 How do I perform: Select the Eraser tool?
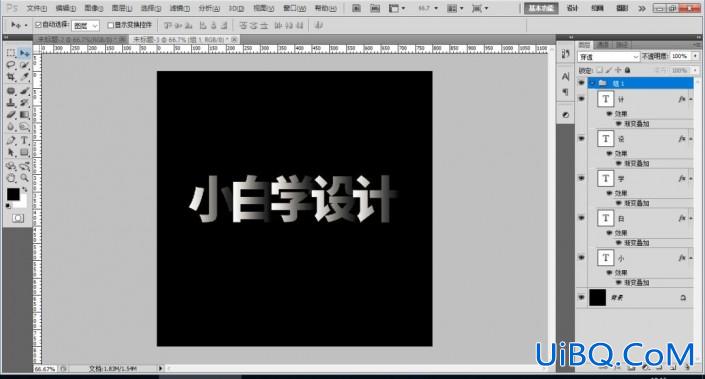click(x=11, y=115)
